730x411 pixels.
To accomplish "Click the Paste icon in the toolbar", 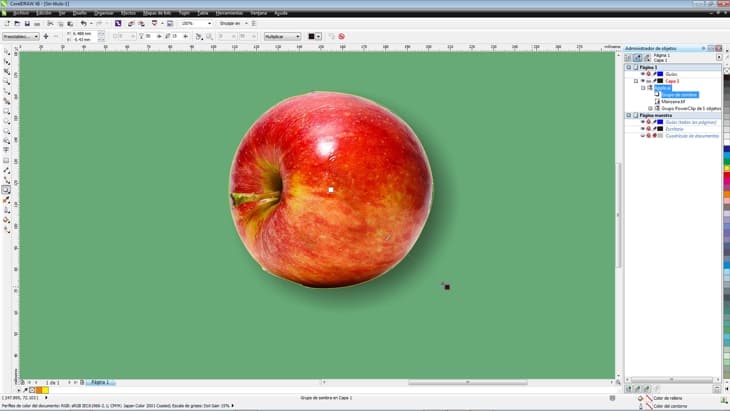I will point(70,23).
